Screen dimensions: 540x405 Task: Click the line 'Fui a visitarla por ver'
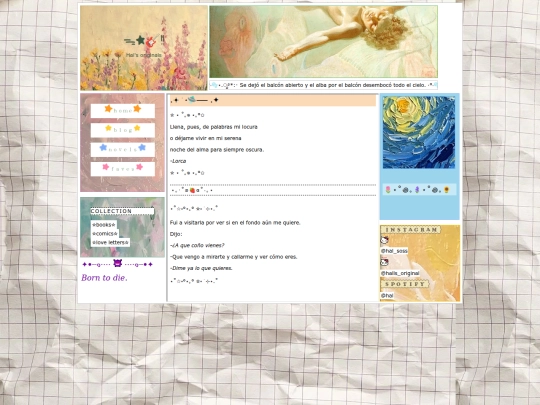pos(235,223)
